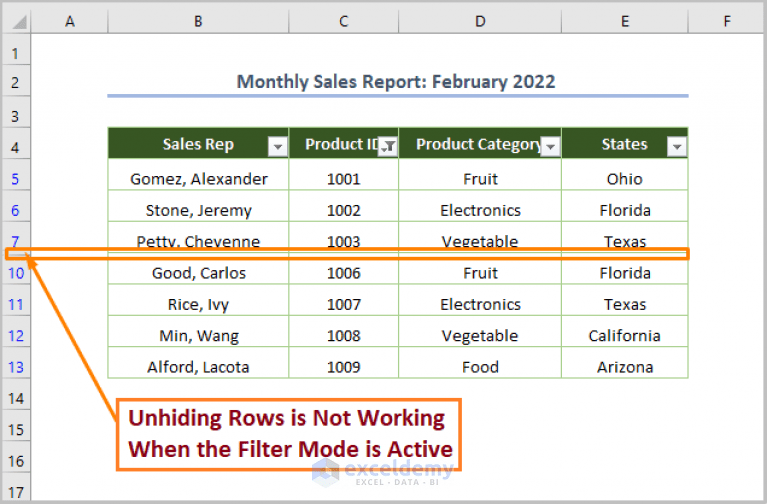767x504 pixels.
Task: Select the Arizona state cell
Action: (625, 363)
